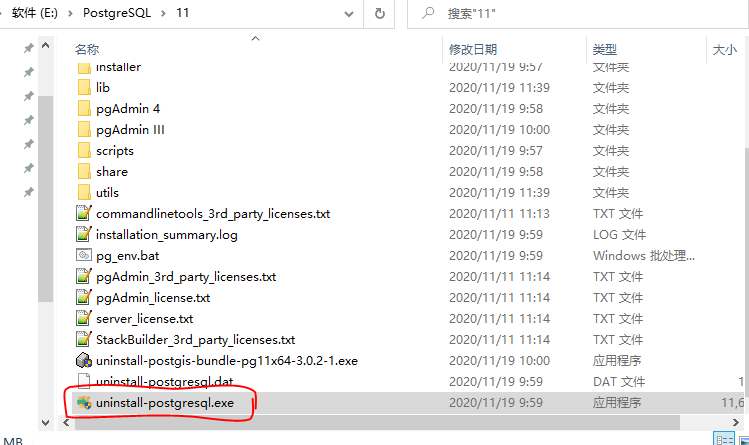Click the magnifier icon in search box

point(428,15)
